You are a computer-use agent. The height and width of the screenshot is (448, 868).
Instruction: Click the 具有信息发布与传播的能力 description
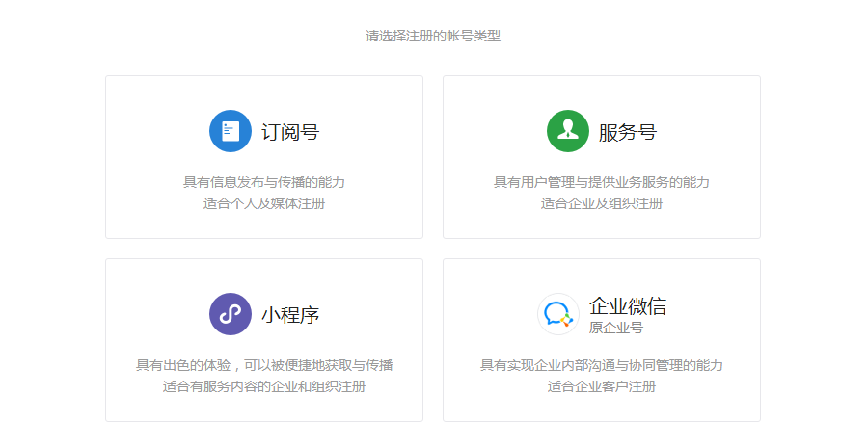264,182
